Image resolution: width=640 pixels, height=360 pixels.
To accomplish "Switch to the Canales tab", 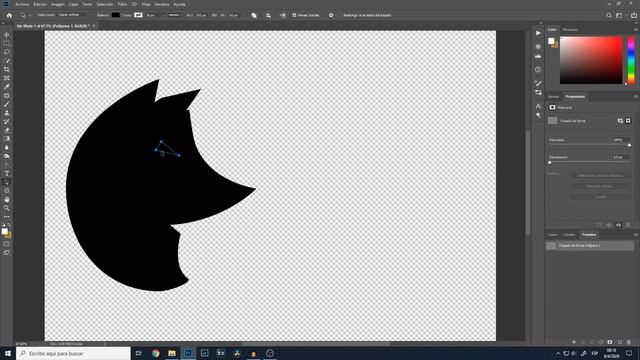I will click(x=569, y=235).
